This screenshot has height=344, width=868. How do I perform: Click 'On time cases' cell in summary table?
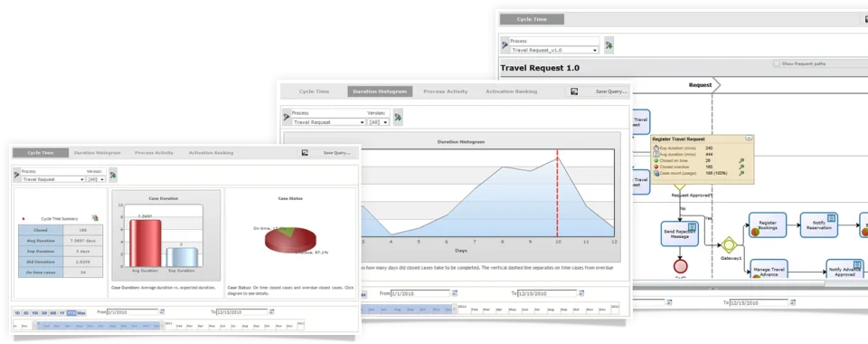click(x=41, y=272)
